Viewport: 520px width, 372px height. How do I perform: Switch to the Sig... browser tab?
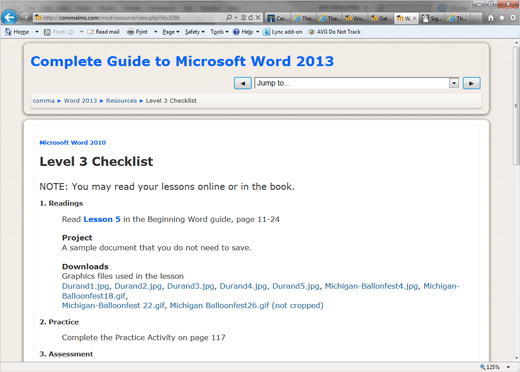click(x=432, y=18)
